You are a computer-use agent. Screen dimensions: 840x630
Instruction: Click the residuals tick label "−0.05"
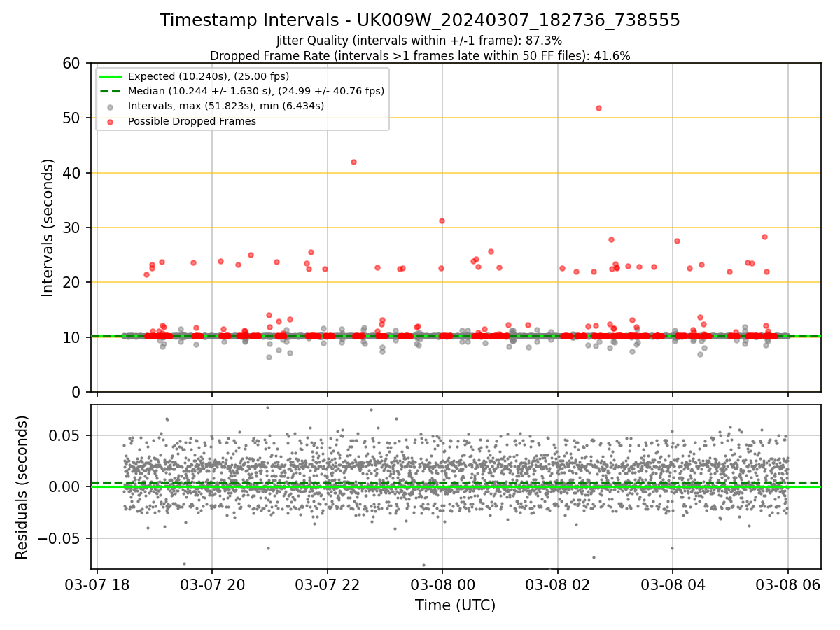(x=59, y=538)
